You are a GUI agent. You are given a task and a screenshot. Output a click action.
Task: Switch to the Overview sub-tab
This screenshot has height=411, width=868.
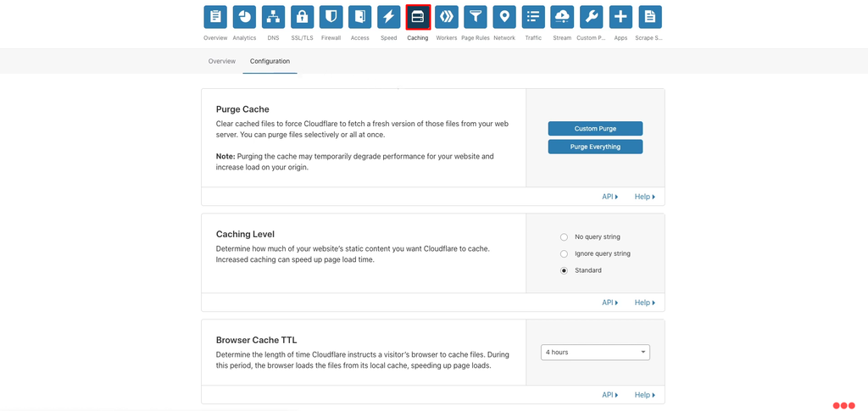[x=222, y=62]
